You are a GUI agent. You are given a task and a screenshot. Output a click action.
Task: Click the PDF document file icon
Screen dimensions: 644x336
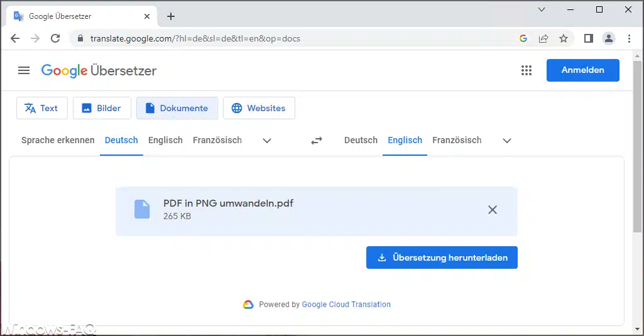pyautogui.click(x=142, y=210)
